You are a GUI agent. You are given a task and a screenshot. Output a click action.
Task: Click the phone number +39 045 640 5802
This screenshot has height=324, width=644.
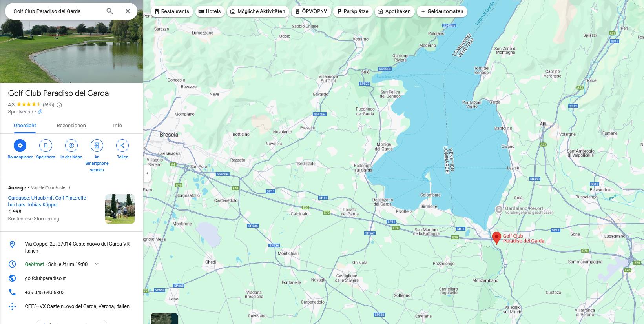[45, 292]
